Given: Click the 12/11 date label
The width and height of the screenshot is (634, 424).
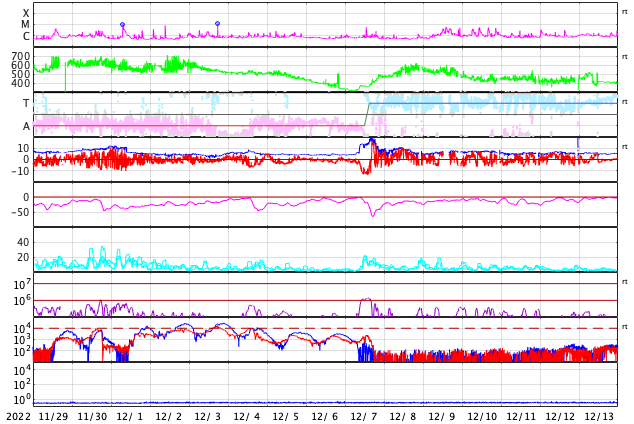Looking at the screenshot, I should tap(521, 417).
